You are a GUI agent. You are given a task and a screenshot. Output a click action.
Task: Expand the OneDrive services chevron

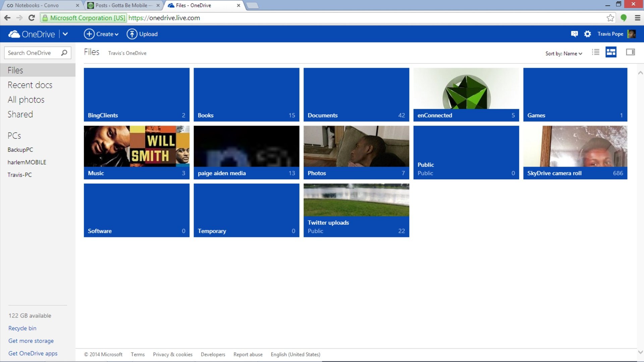click(66, 34)
